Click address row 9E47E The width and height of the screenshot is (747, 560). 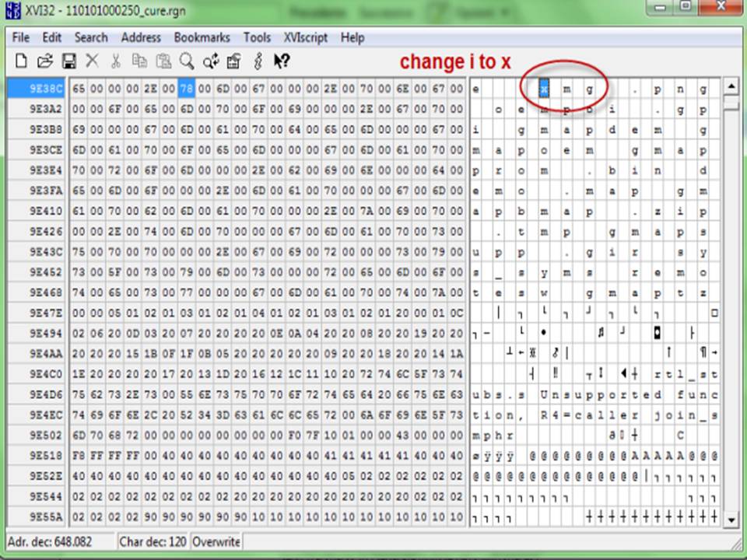click(37, 313)
